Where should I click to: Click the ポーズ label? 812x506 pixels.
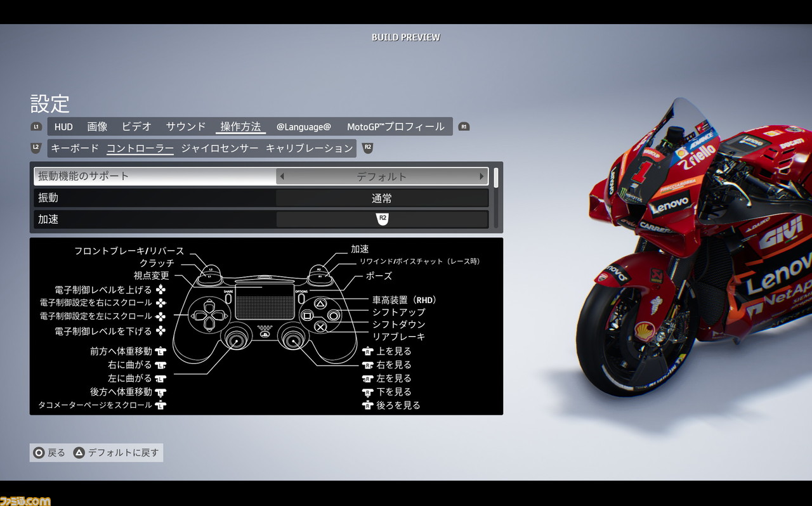point(379,276)
